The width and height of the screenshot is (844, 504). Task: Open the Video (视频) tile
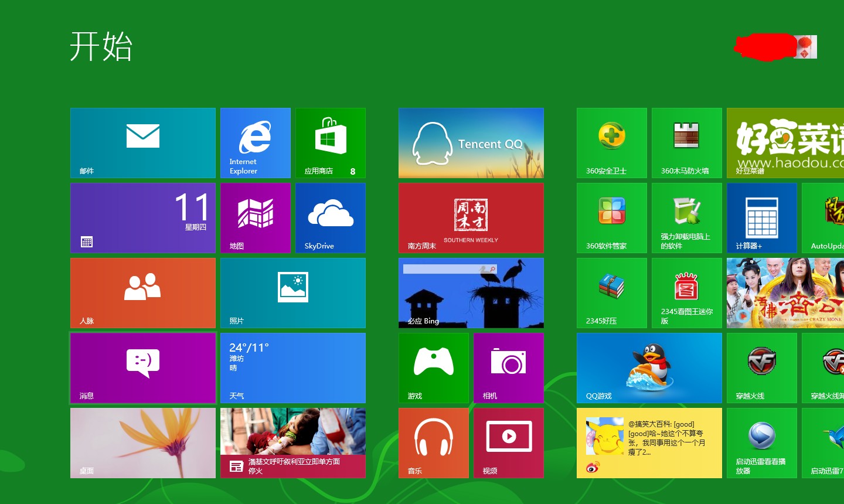click(509, 443)
